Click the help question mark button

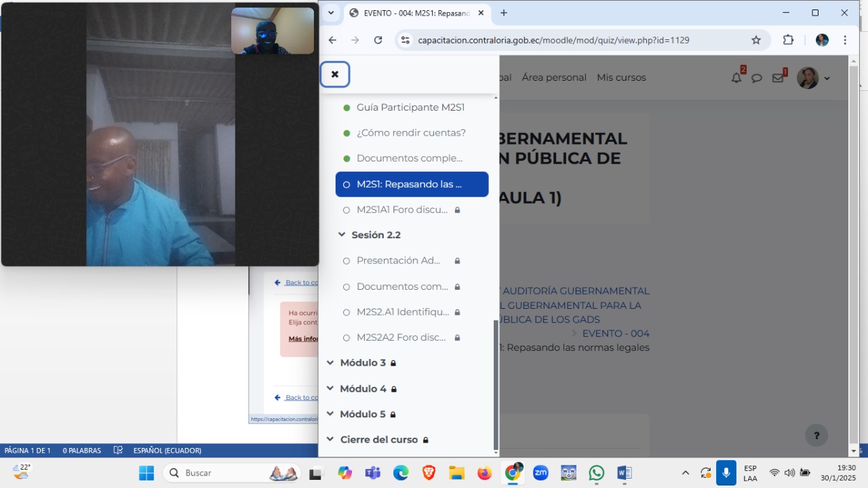point(816,436)
